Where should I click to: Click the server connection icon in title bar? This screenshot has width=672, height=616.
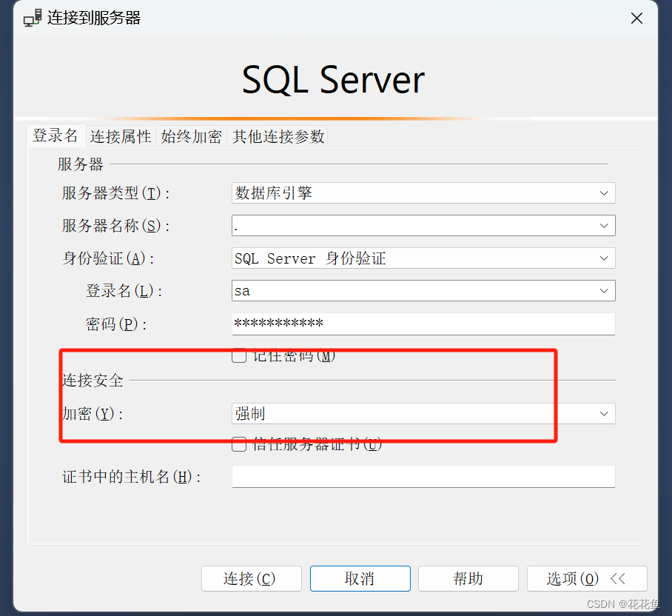coord(32,18)
